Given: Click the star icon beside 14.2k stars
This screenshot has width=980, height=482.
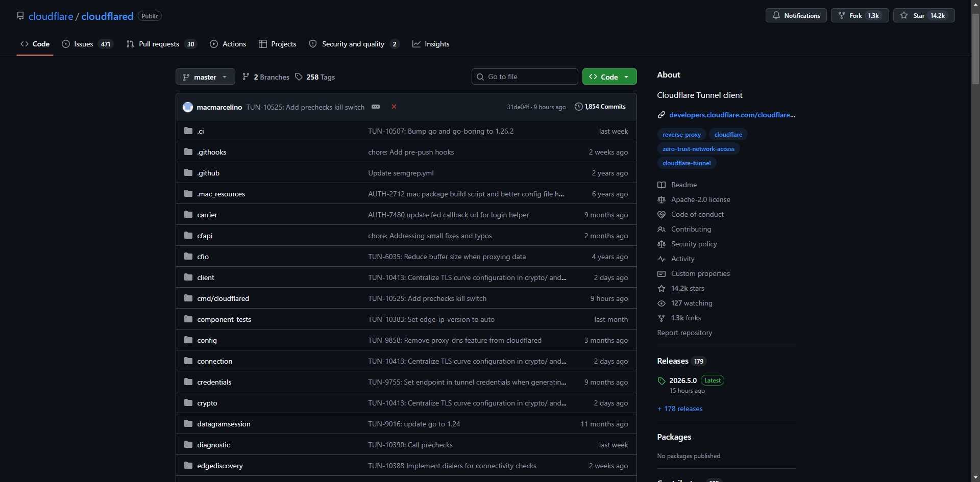Looking at the screenshot, I should click(661, 288).
